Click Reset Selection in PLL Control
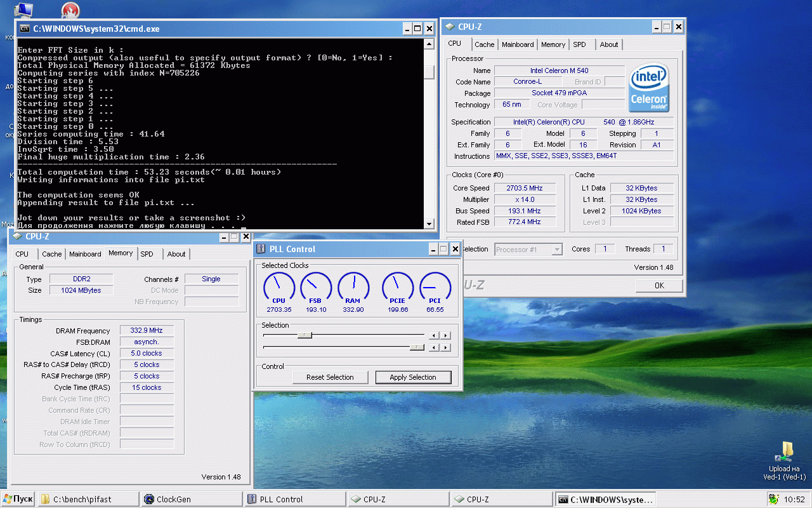The height and width of the screenshot is (508, 812). (330, 377)
